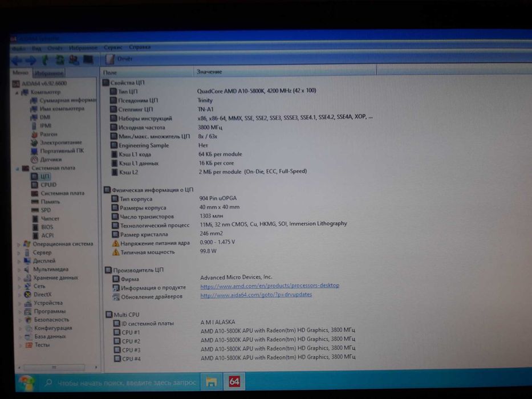Select the Чипсет tree icon
This screenshot has width=532, height=399.
[x=35, y=219]
